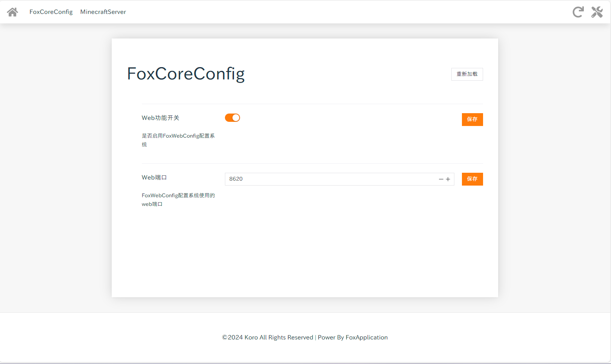Click the refresh arrow icon in header
The height and width of the screenshot is (364, 611).
(x=578, y=12)
